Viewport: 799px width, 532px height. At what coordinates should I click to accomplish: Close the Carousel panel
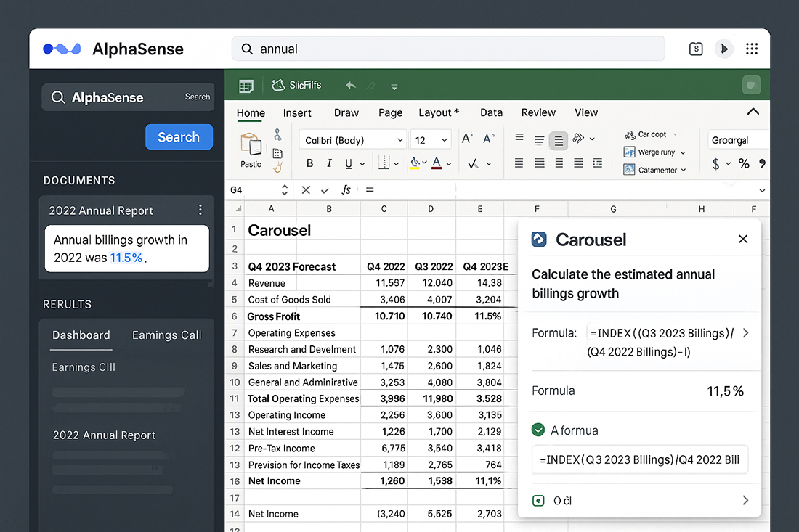point(743,240)
